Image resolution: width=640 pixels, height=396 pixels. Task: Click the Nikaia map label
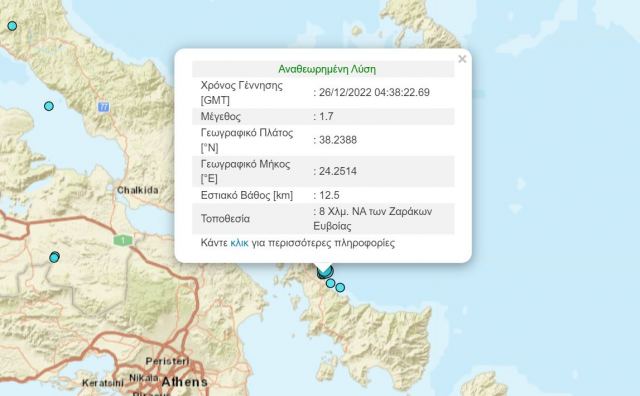point(144,378)
